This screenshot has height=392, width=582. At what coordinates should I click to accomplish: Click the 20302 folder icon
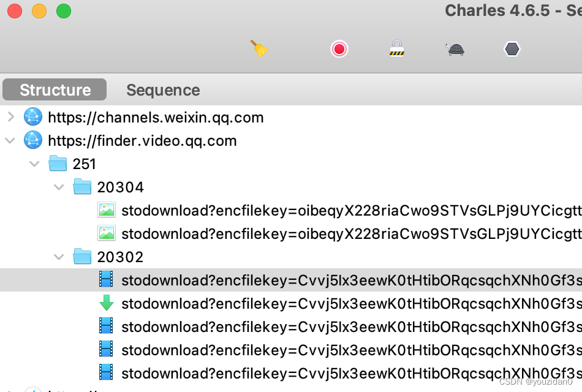[82, 256]
